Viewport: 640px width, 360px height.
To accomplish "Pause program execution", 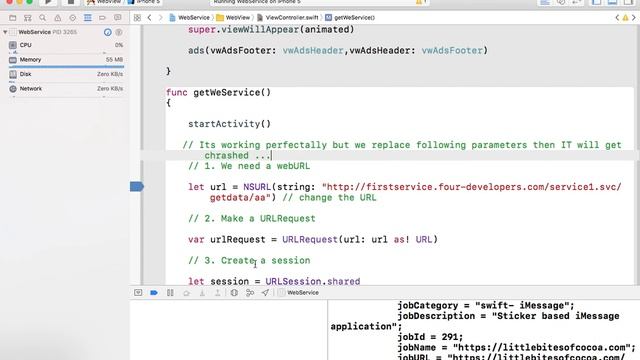I will coord(170,293).
